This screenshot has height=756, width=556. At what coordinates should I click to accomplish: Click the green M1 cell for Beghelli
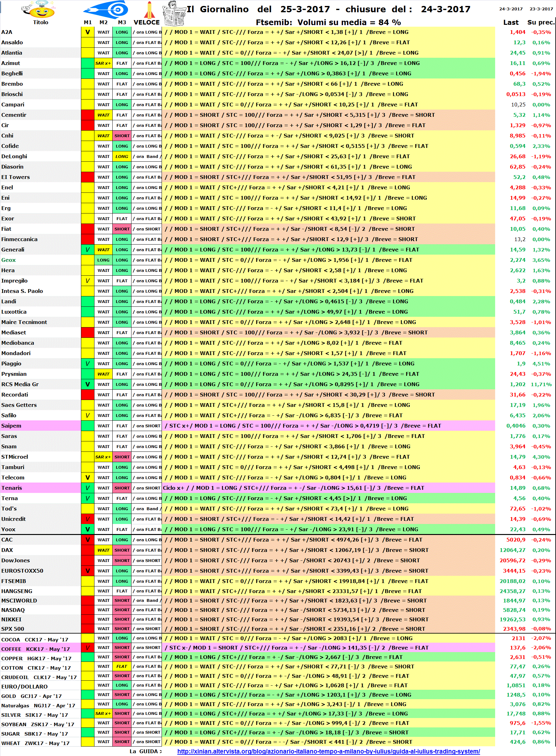(88, 73)
